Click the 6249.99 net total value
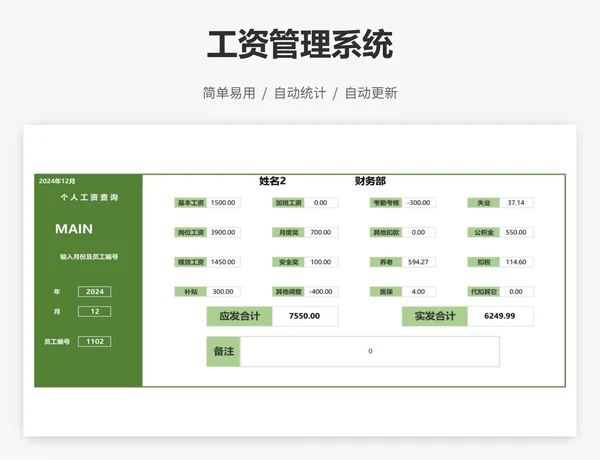Image resolution: width=600 pixels, height=460 pixels. [500, 316]
